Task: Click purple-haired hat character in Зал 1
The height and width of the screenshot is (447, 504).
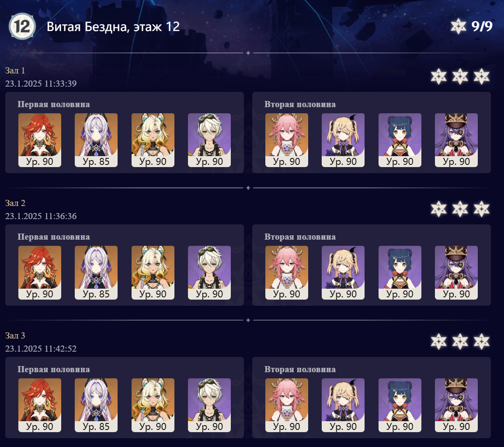Action: pos(456,140)
